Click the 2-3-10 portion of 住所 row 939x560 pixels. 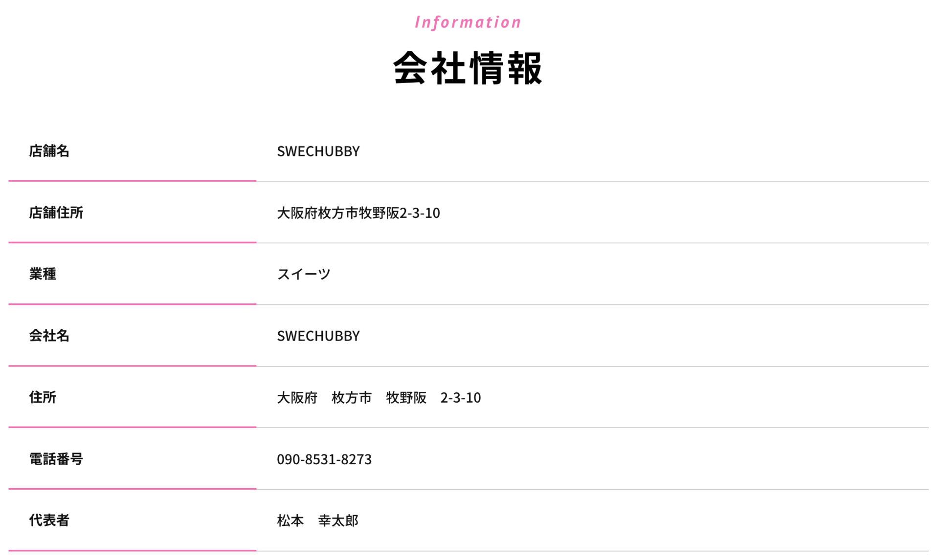461,398
